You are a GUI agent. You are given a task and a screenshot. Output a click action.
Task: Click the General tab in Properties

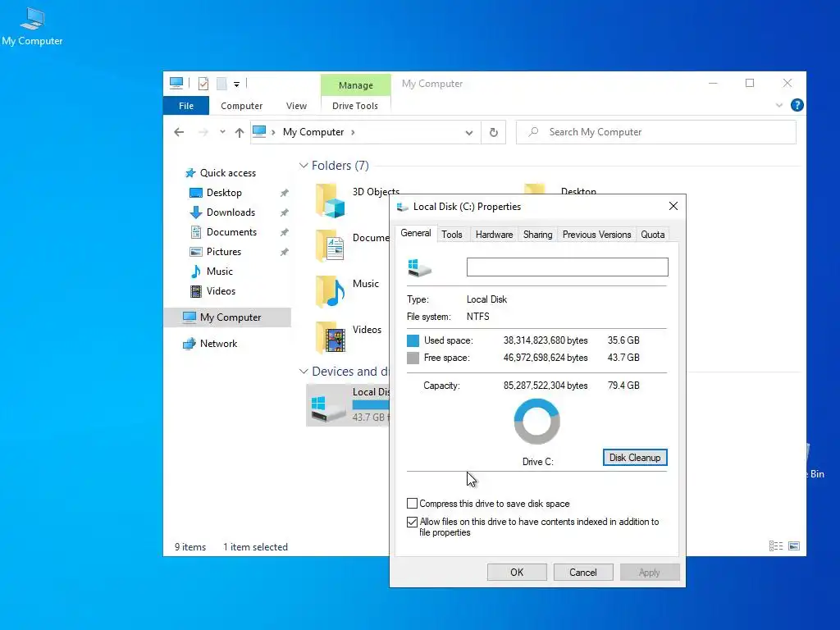tap(416, 233)
